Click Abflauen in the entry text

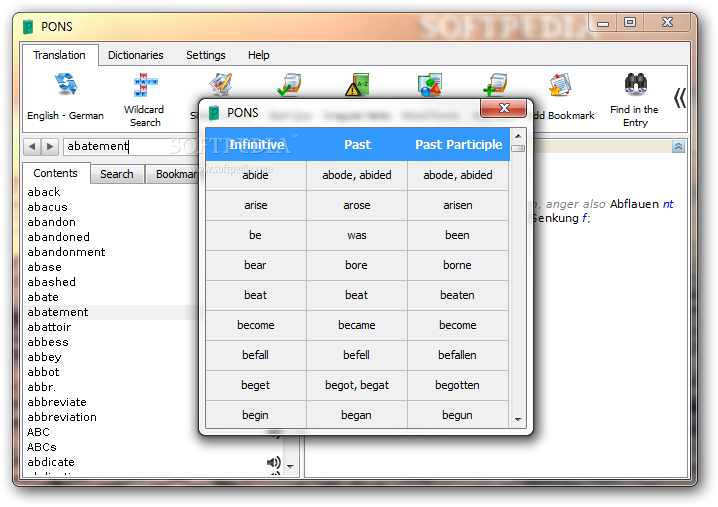tap(634, 204)
